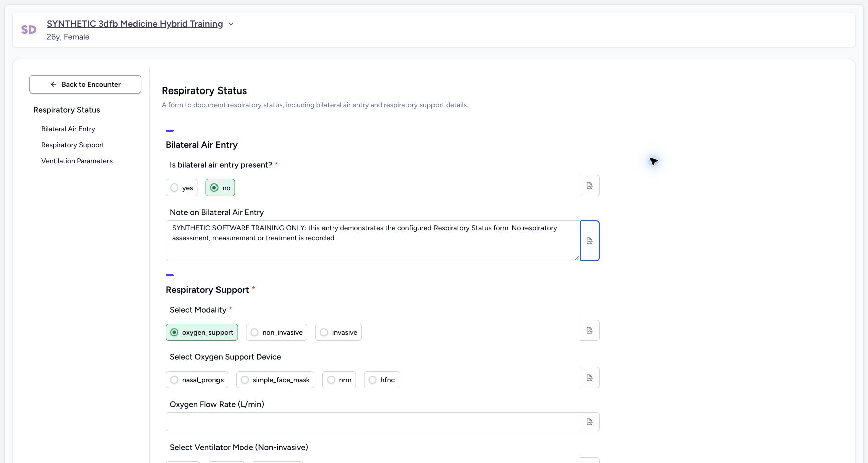
Task: Choose non_invasive modality
Action: tap(276, 332)
